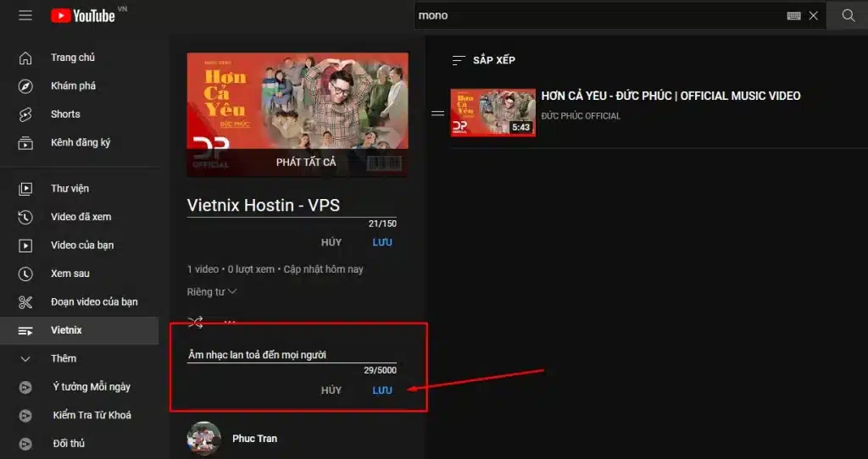Click the large playlist cover thumbnail
Image resolution: width=868 pixels, height=459 pixels.
tap(298, 115)
